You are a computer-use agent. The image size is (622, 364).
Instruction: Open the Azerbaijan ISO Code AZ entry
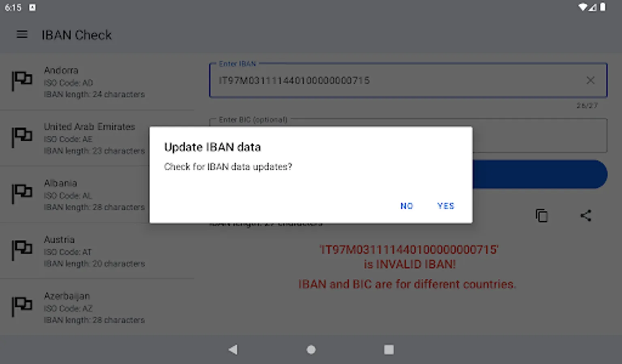tap(97, 308)
